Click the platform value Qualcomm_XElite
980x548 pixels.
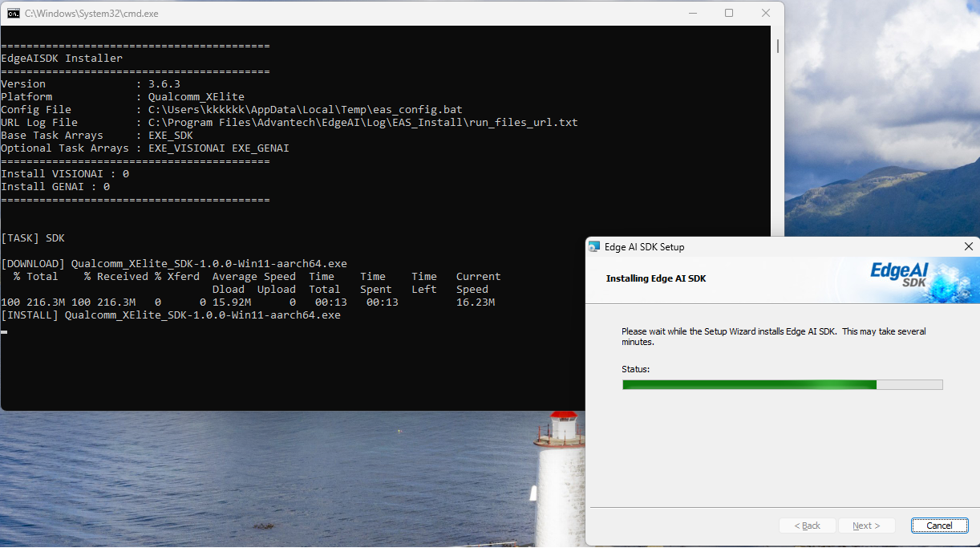click(196, 96)
